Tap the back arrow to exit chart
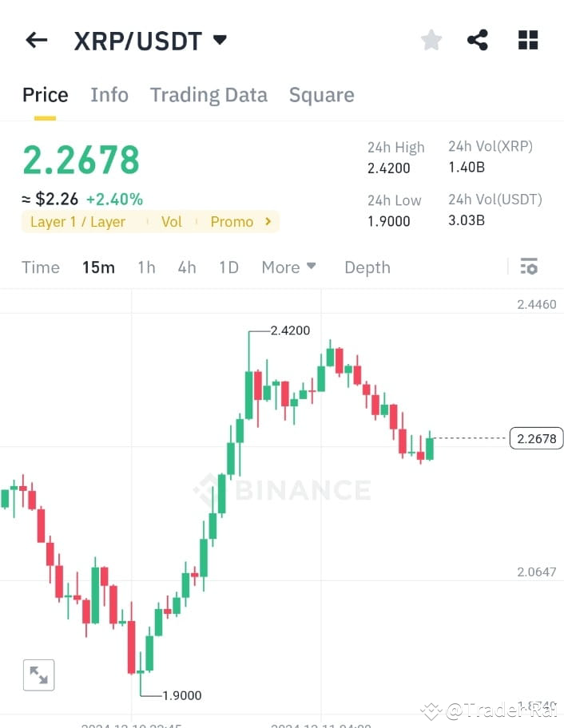The image size is (564, 728). (x=36, y=40)
